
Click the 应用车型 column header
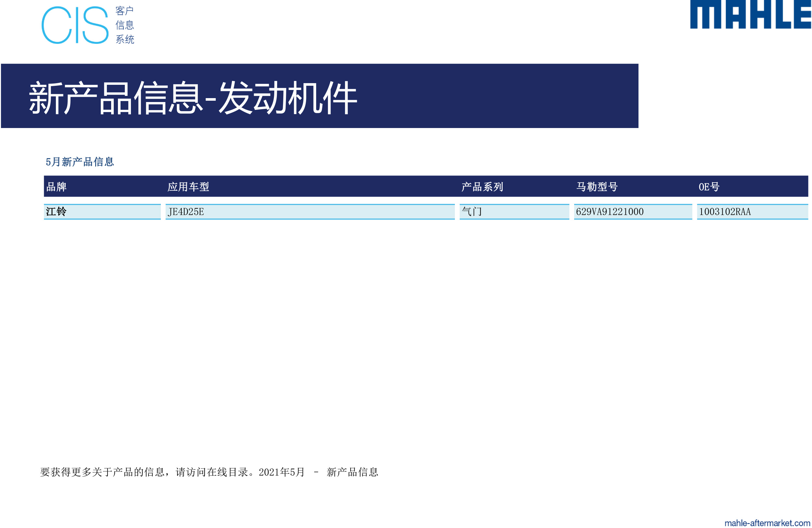click(x=188, y=187)
